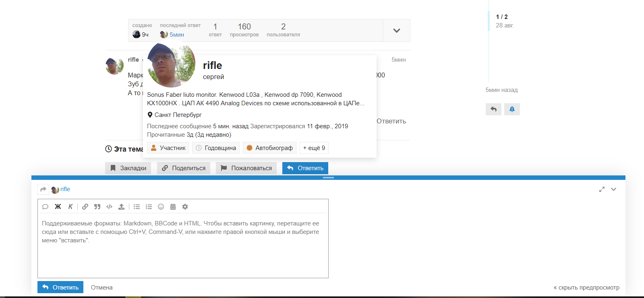
Task: Expand the topic summary map chevron
Action: (x=397, y=31)
